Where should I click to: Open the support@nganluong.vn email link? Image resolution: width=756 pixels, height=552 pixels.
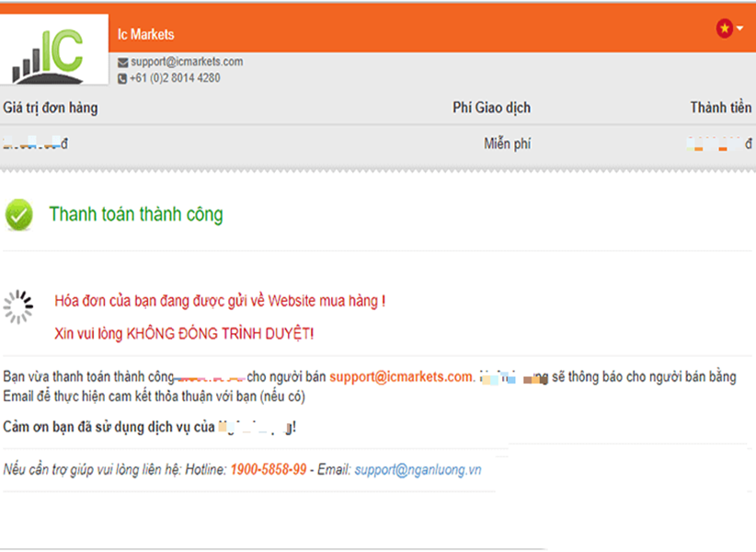[418, 469]
